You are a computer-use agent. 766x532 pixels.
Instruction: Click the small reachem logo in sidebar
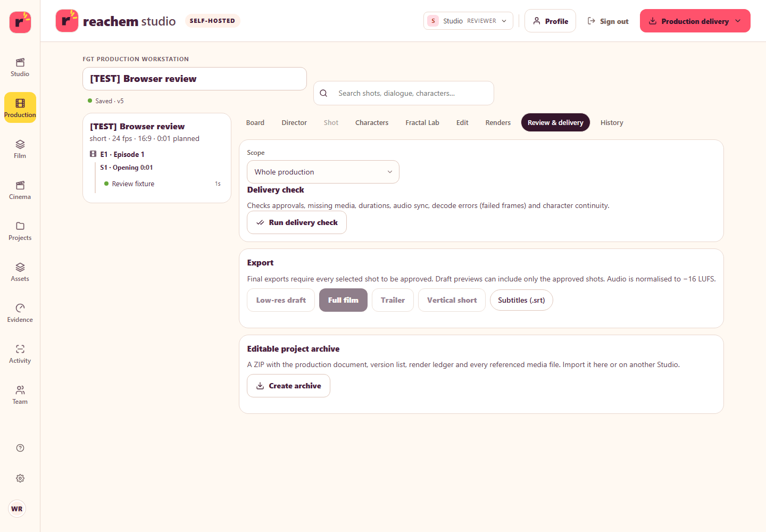[x=20, y=22]
